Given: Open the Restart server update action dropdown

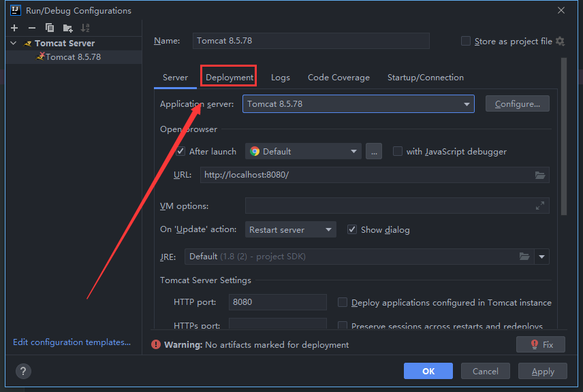Looking at the screenshot, I should pyautogui.click(x=290, y=229).
